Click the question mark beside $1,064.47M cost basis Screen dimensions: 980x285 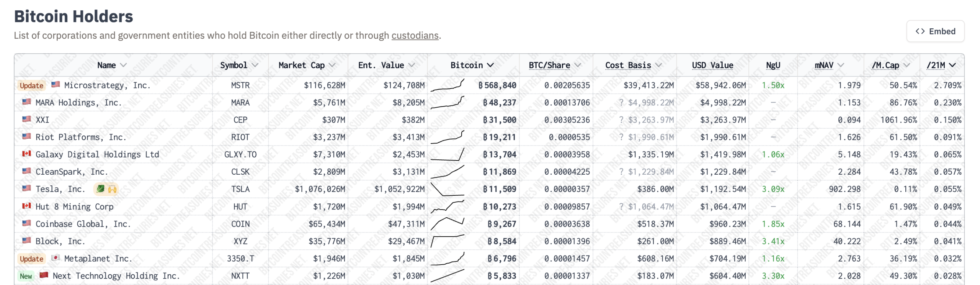coord(621,206)
